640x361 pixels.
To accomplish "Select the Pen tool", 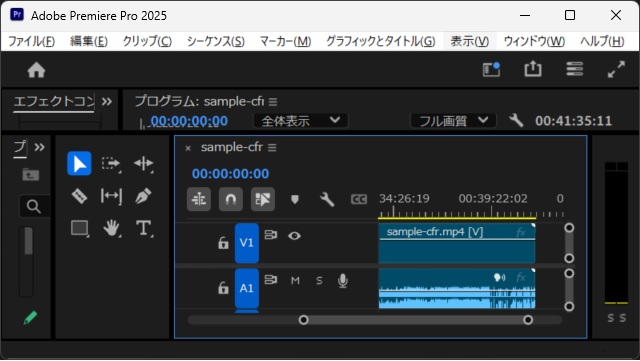I will click(143, 196).
